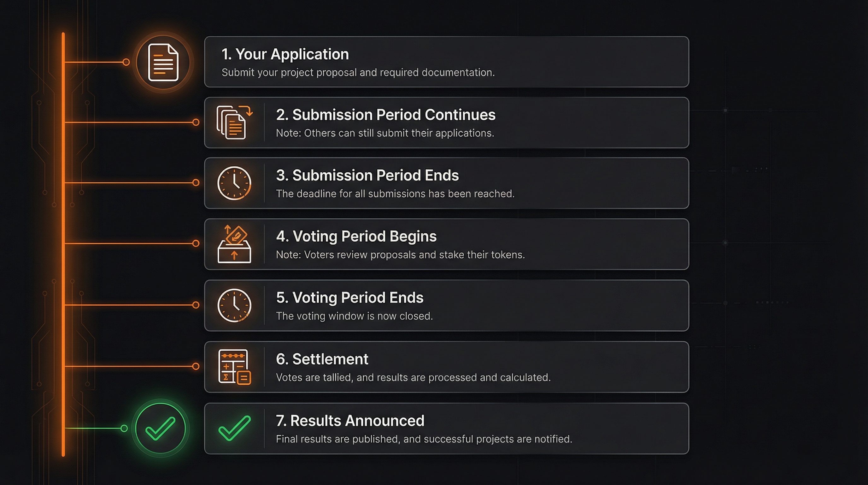This screenshot has height=485, width=868.
Task: Click the timeline node beside the Settlement step
Action: click(x=196, y=366)
